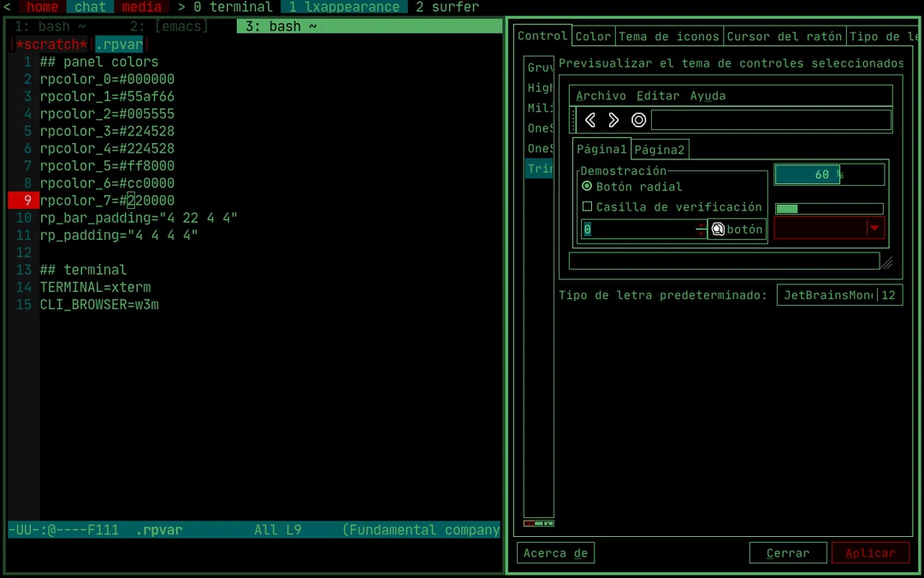This screenshot has width=924, height=578.
Task: Click the back arrow in the theme preview toolbar
Action: point(589,120)
